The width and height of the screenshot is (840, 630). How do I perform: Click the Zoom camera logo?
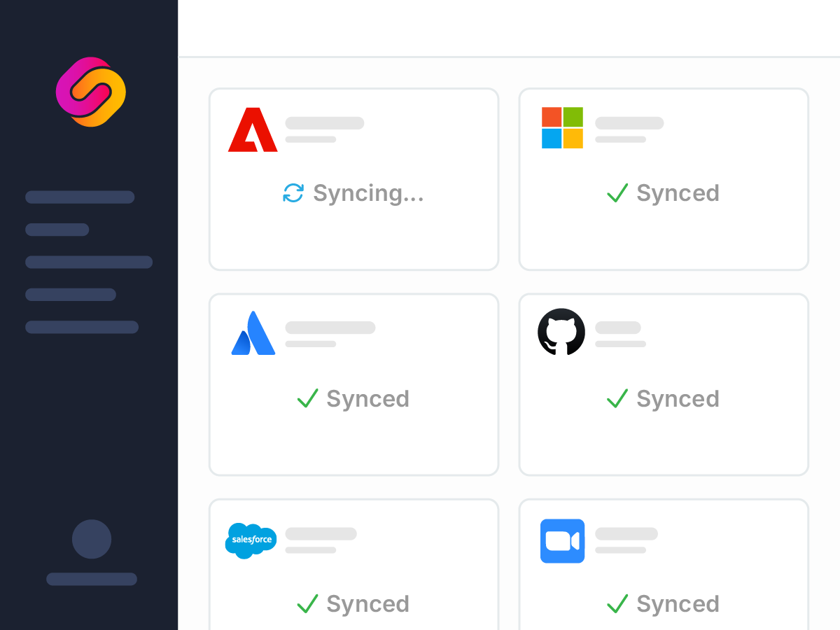coord(562,541)
